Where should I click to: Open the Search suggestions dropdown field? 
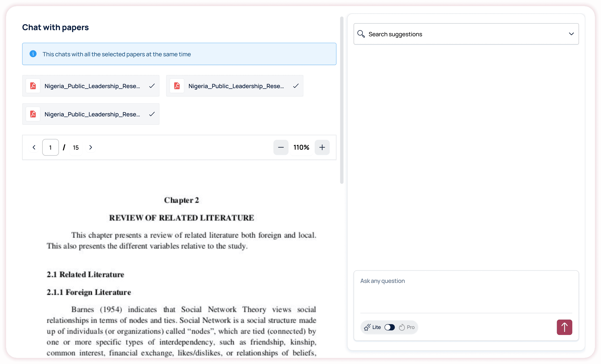[x=463, y=34]
